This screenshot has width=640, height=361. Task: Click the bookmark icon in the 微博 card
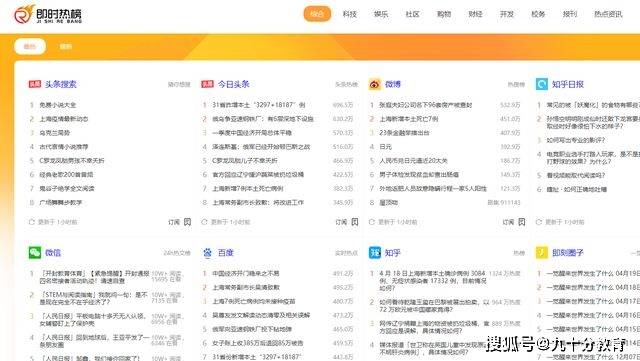[522, 222]
